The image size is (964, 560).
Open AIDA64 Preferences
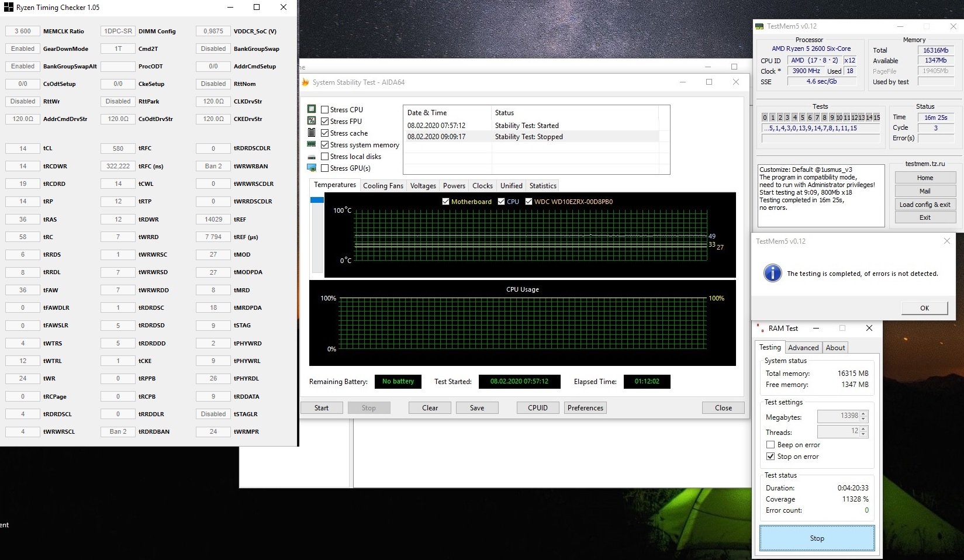pyautogui.click(x=585, y=408)
